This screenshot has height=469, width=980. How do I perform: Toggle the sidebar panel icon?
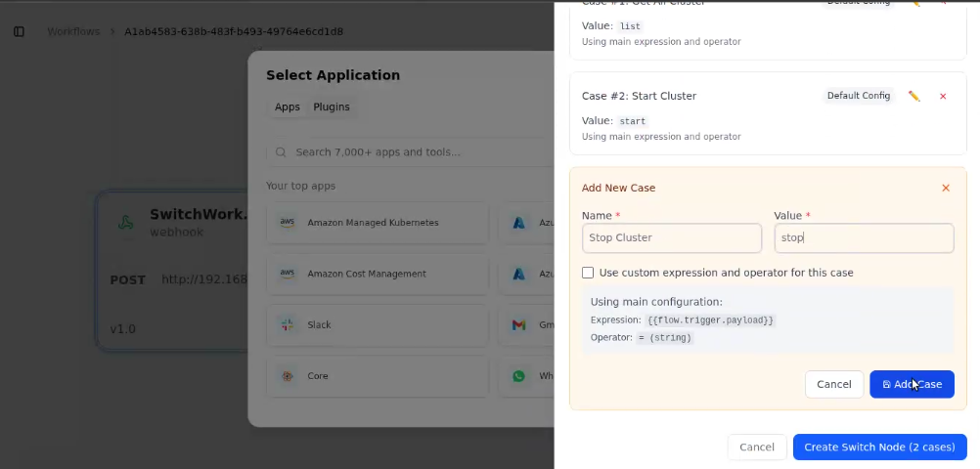(x=19, y=31)
